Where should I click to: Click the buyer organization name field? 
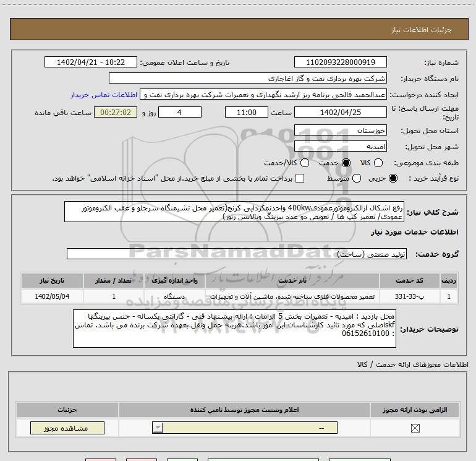(x=248, y=79)
